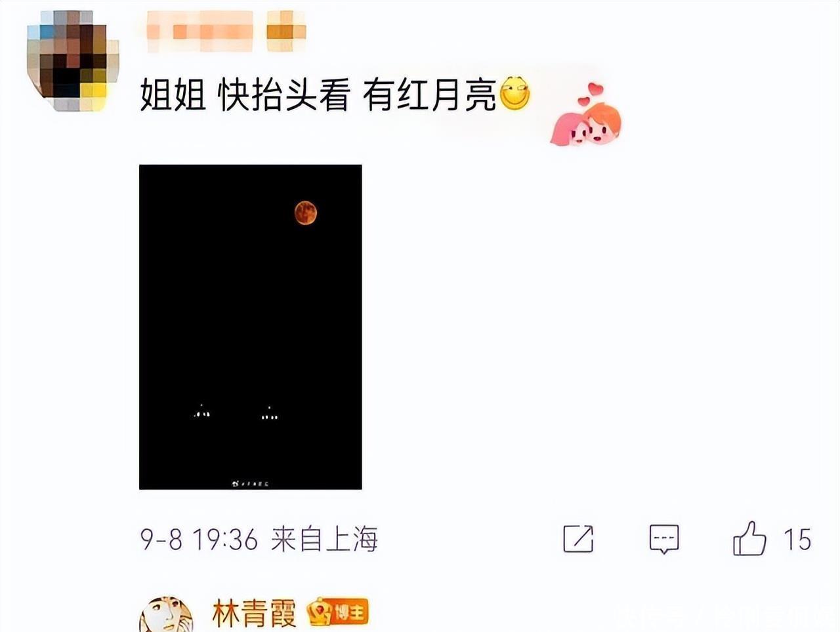This screenshot has height=632, width=840.
Task: Tap the 博主 badge
Action: (x=338, y=613)
